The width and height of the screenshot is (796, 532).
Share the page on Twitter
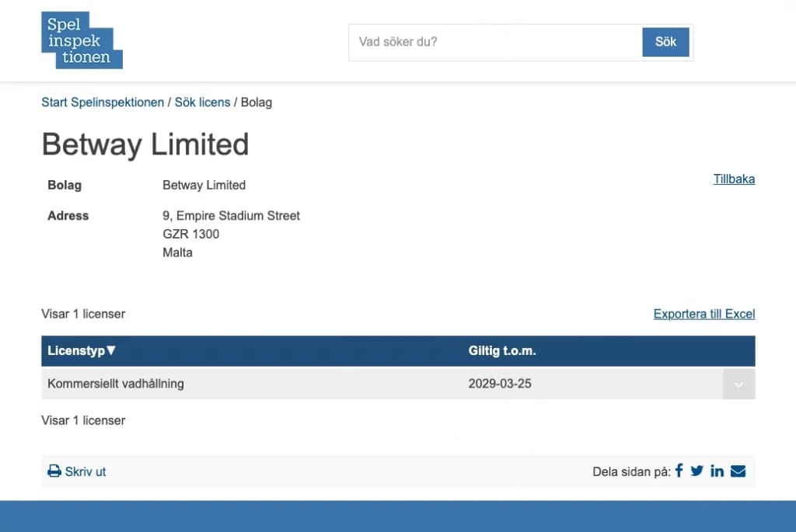(697, 471)
